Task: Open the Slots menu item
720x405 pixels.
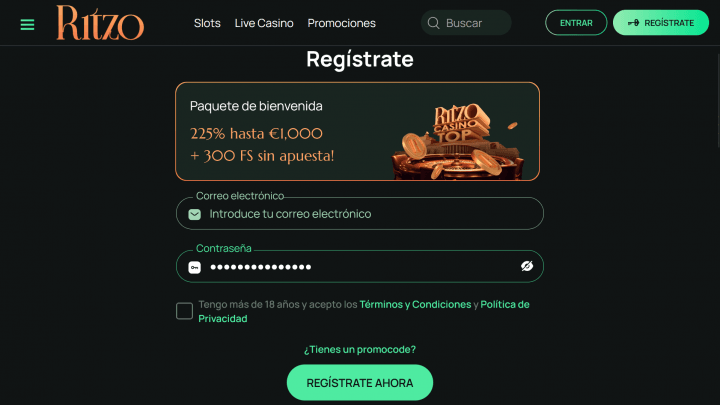Action: pyautogui.click(x=207, y=23)
